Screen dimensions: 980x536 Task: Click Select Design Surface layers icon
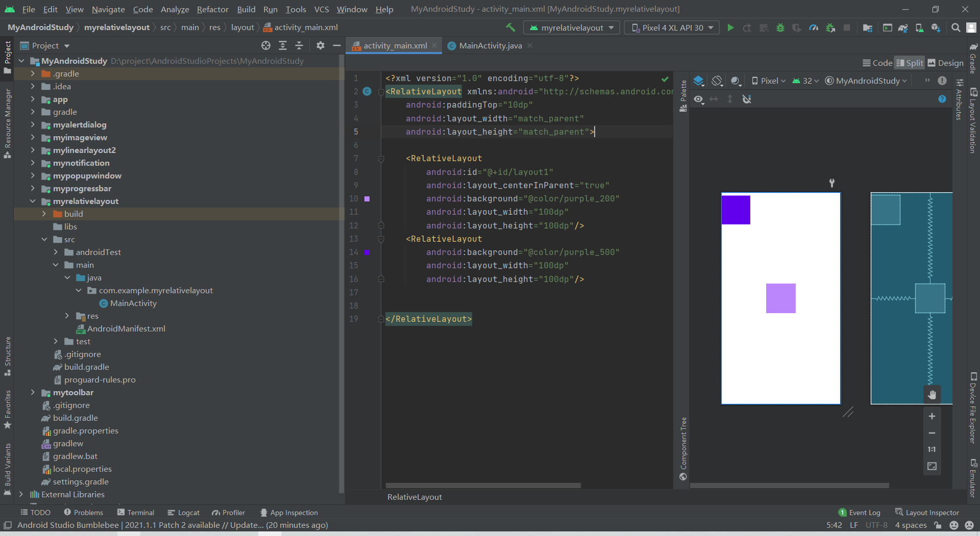click(x=699, y=81)
